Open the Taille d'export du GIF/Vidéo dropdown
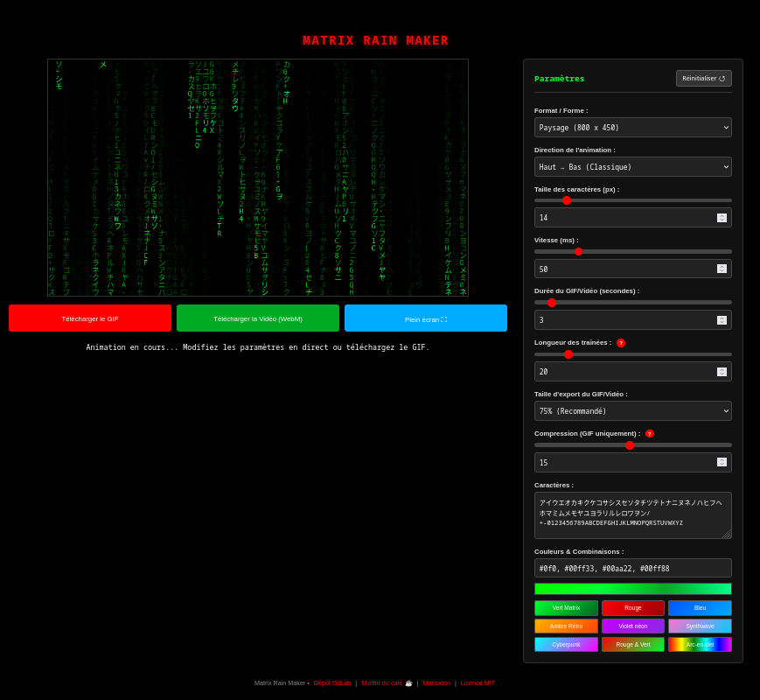The image size is (760, 700). [633, 411]
